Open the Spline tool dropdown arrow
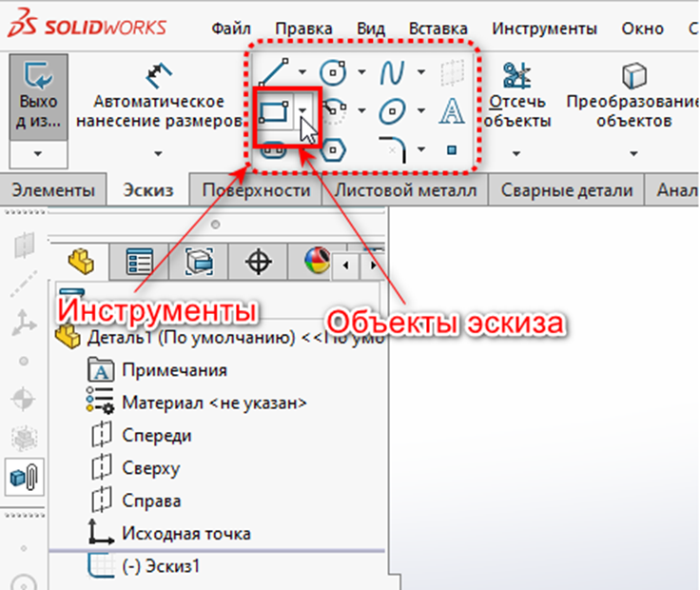Screen dimensions: 700x590 pos(421,71)
